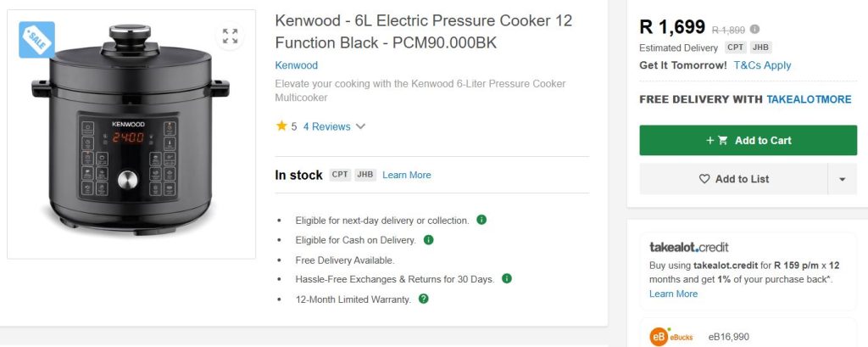Open the 12-Month Limited Warranty help icon
Screen dimensions: 868x347
pyautogui.click(x=424, y=299)
